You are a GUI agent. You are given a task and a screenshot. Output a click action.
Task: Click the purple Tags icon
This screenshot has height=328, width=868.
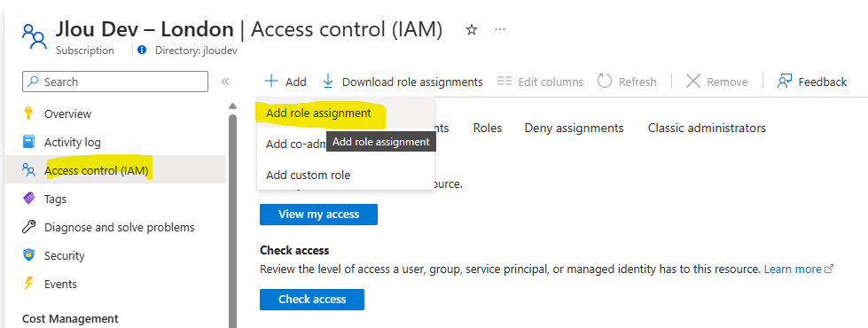pyautogui.click(x=28, y=199)
